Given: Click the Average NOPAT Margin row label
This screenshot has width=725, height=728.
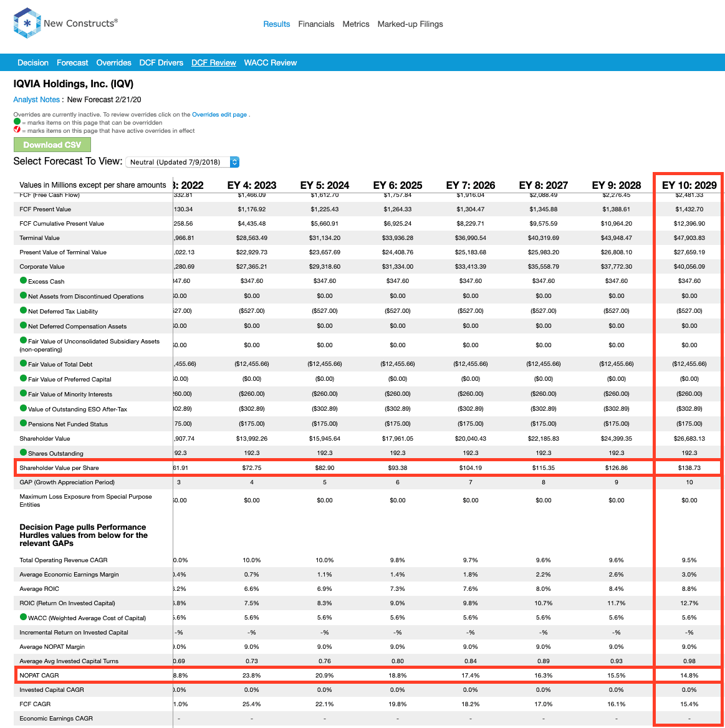Looking at the screenshot, I should pos(52,647).
